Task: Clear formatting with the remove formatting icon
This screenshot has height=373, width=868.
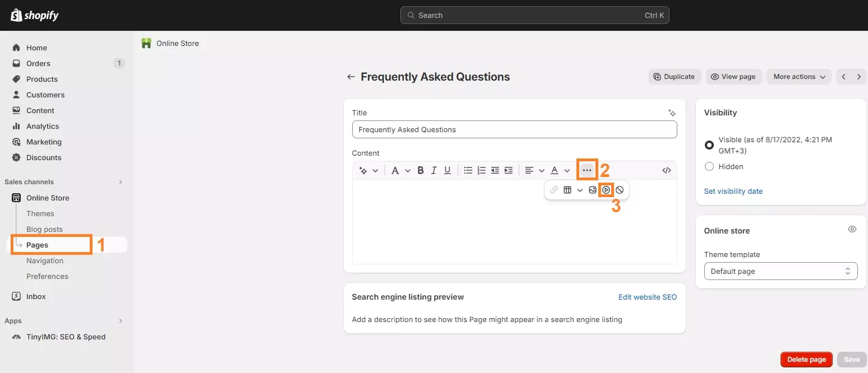Action: click(x=620, y=190)
